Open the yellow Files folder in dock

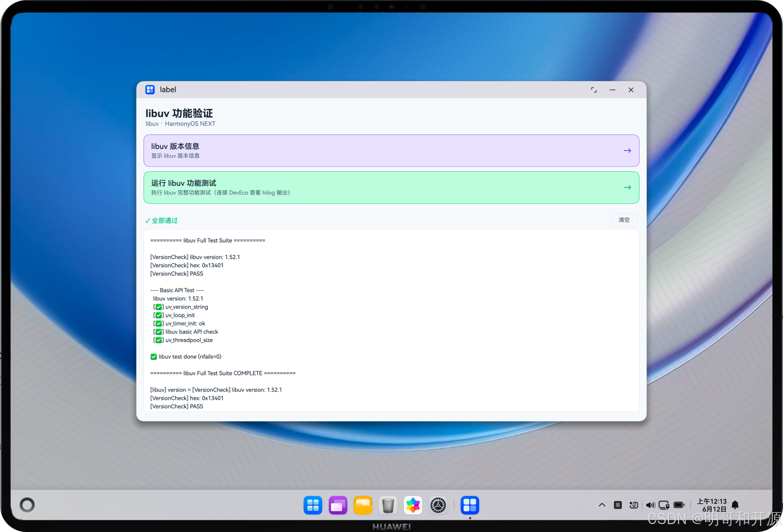363,505
